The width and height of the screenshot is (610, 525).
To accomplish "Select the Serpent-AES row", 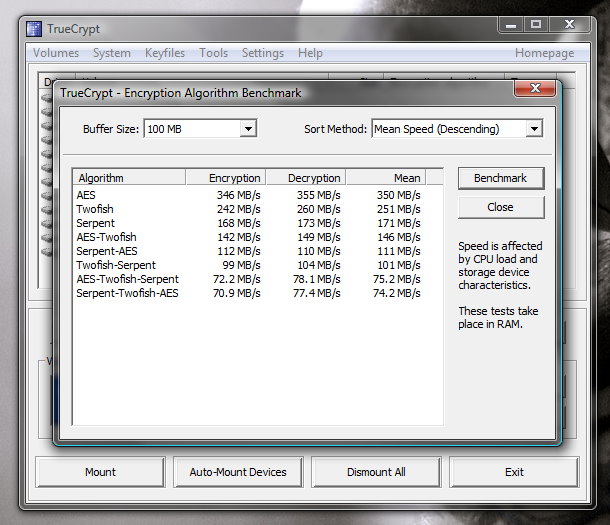I will pos(258,251).
